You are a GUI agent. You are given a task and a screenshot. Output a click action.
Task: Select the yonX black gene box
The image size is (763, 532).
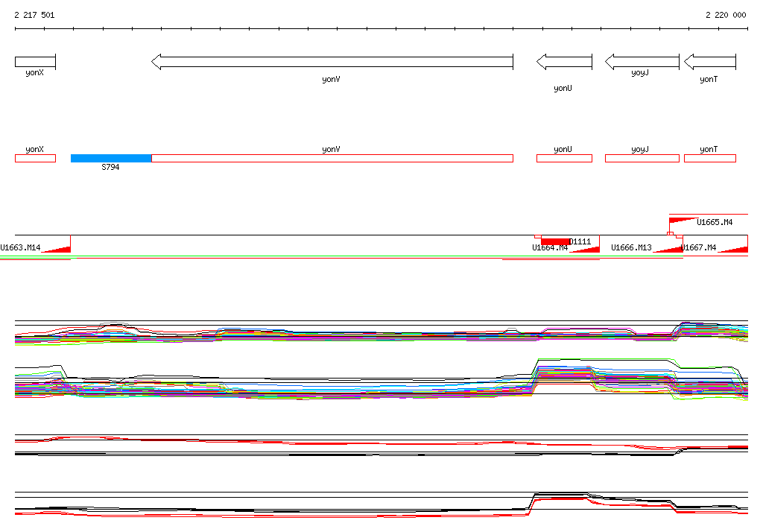tap(36, 62)
